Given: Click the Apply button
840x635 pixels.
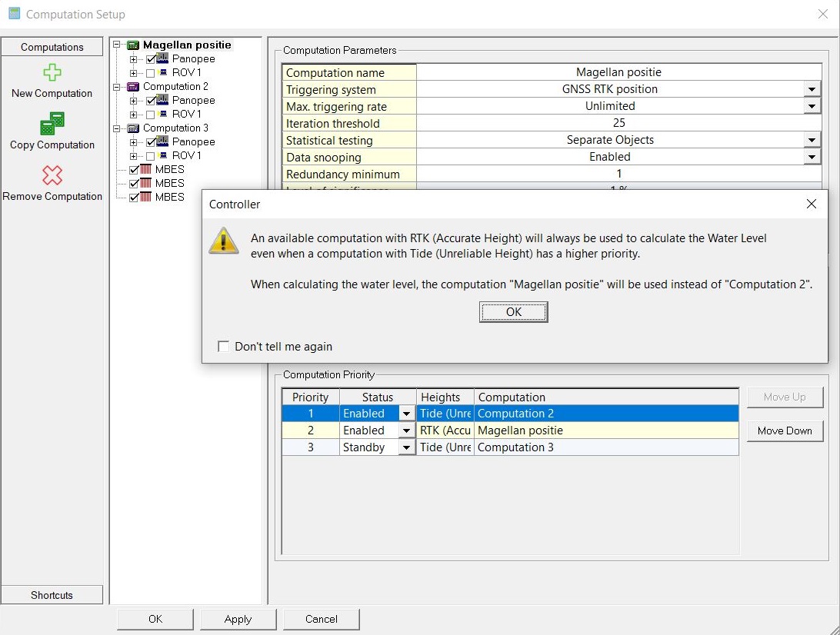Looking at the screenshot, I should [238, 619].
